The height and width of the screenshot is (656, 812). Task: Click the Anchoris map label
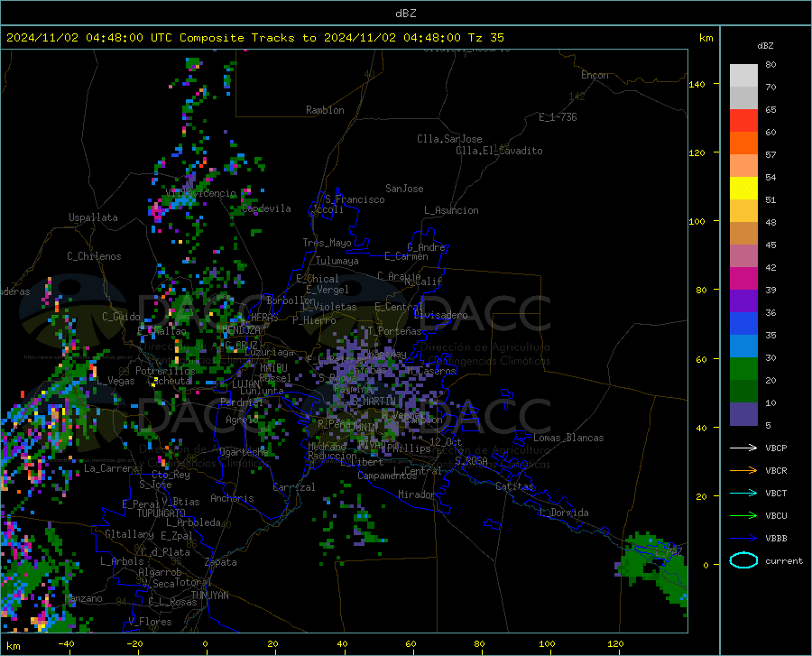coord(232,498)
